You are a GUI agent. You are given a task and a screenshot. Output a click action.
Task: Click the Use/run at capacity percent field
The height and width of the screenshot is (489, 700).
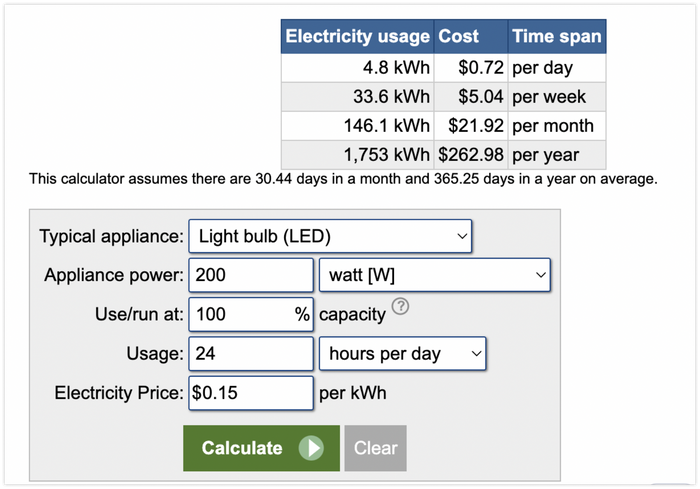tap(251, 314)
